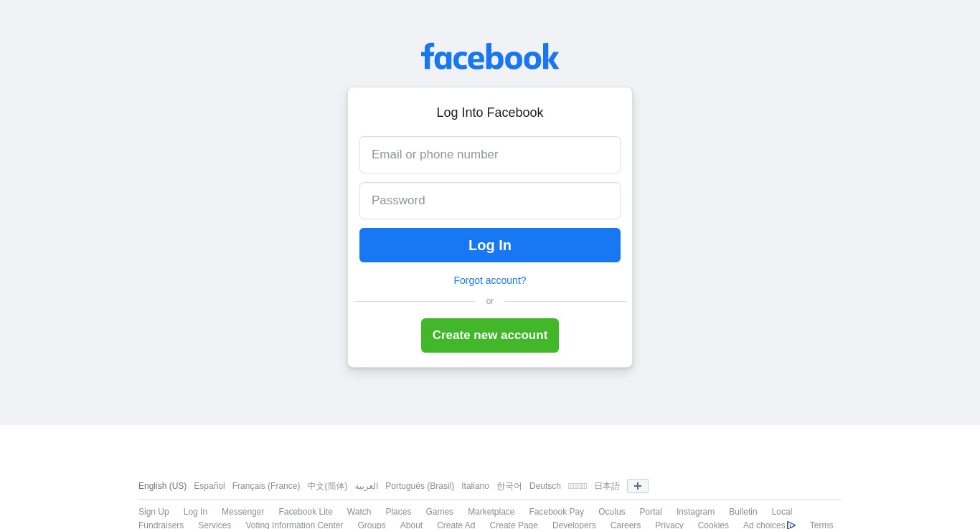The height and width of the screenshot is (529, 980).
Task: Click the Ad choices triangle icon
Action: pos(791,525)
